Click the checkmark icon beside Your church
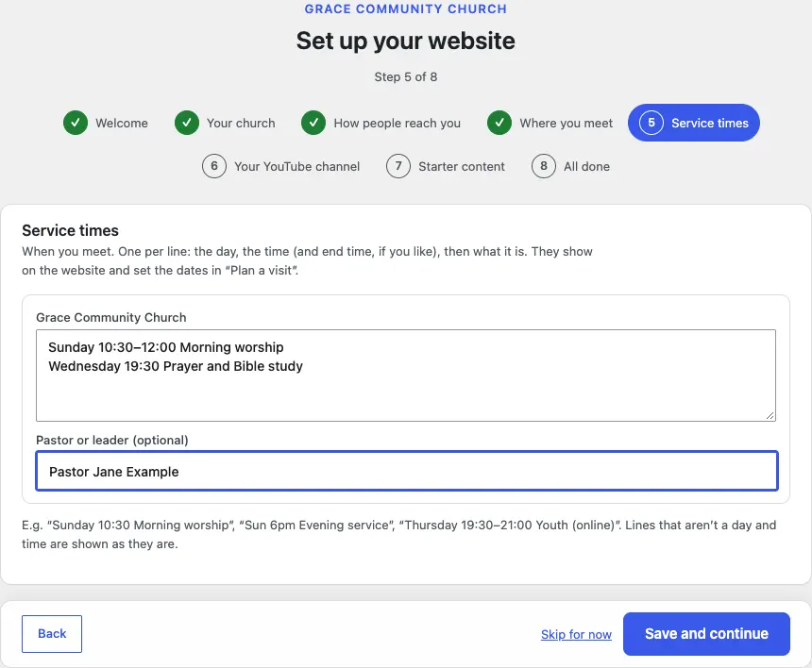Screen dimensions: 812x668 point(187,123)
